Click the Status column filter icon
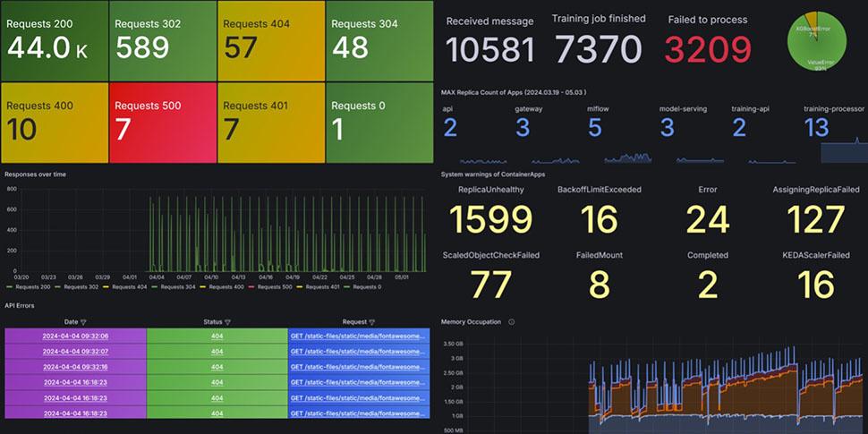The height and width of the screenshot is (434, 868). [227, 322]
